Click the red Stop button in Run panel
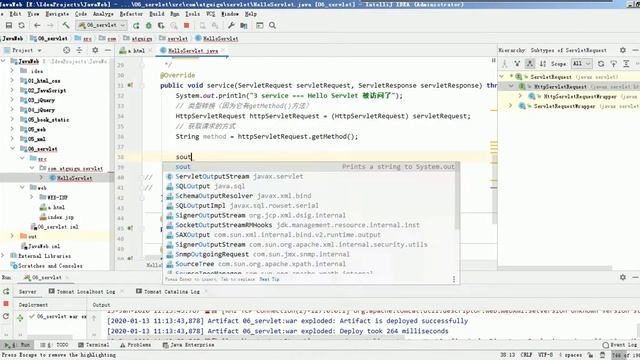 6,304
